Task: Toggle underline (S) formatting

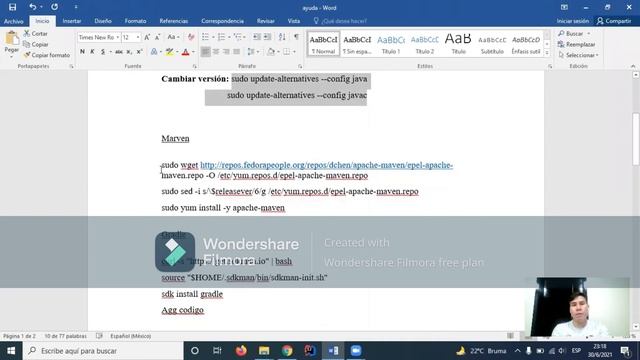Action: [x=103, y=52]
